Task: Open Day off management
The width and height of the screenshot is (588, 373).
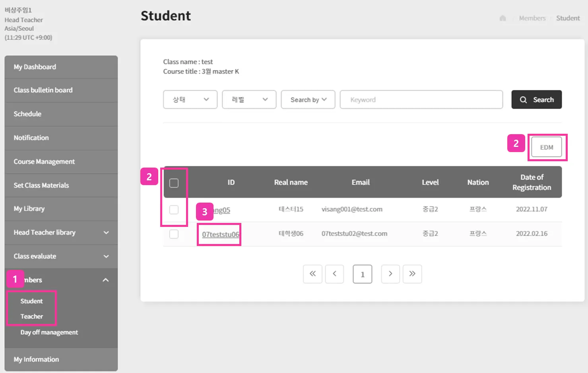Action: click(49, 332)
